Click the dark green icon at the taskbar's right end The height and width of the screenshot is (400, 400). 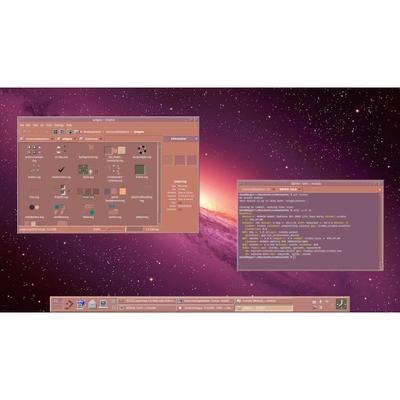click(341, 304)
